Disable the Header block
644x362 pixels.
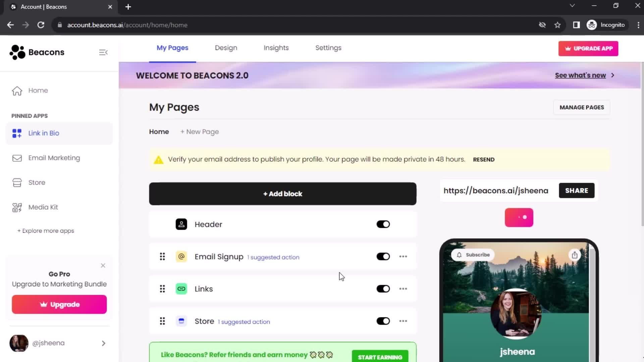point(383,224)
